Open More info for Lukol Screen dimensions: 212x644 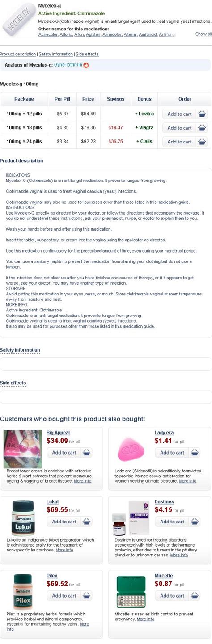(64, 550)
